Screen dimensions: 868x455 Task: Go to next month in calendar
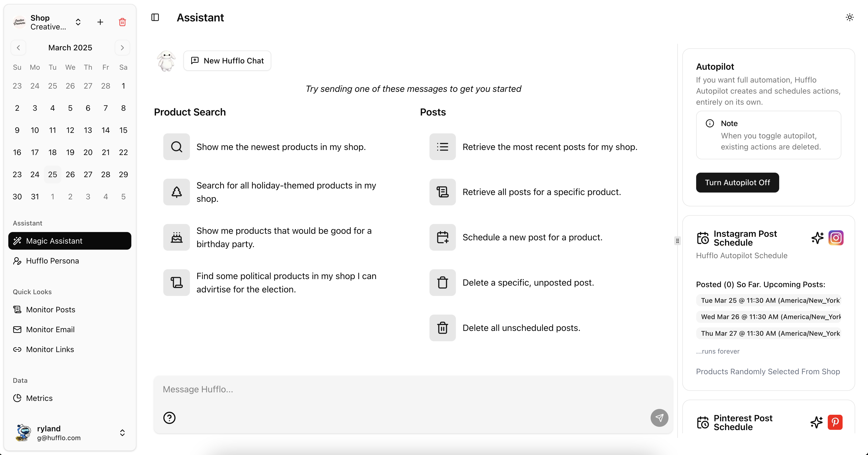click(x=122, y=48)
